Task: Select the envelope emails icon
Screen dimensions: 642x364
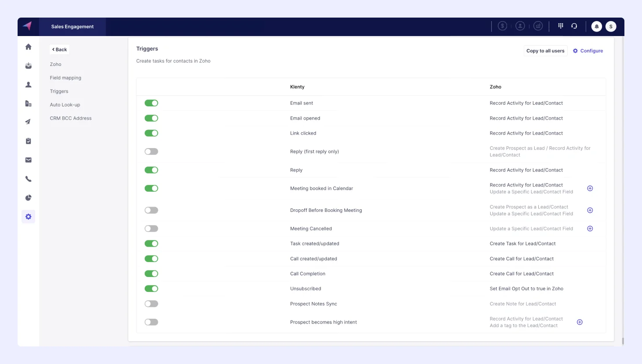Action: 28,160
